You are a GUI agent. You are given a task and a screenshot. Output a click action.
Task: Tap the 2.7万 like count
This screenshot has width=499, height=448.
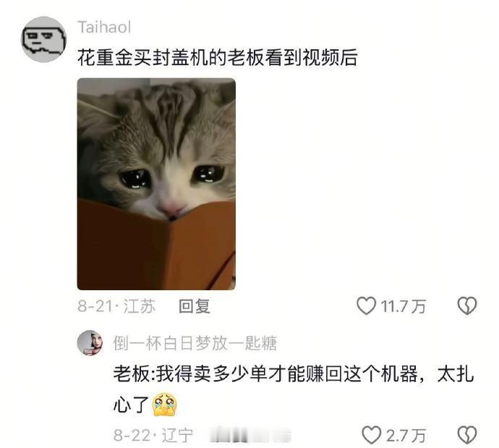406,435
